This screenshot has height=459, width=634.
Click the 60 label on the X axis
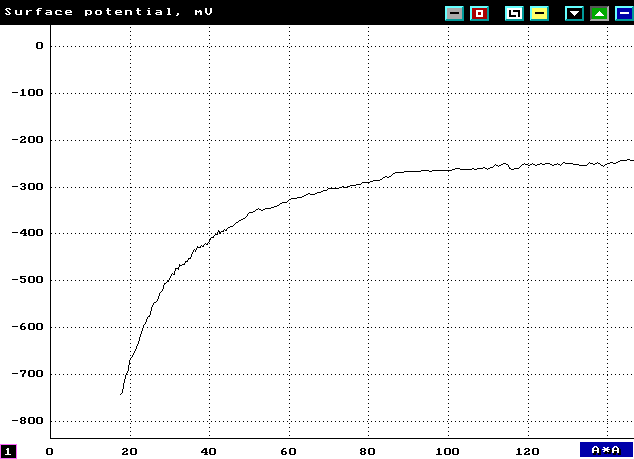(289, 451)
